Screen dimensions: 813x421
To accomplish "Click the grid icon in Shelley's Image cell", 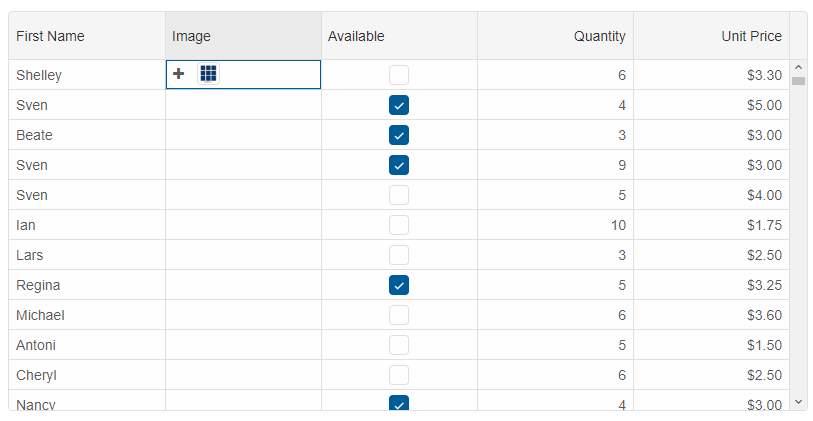I will tap(208, 74).
